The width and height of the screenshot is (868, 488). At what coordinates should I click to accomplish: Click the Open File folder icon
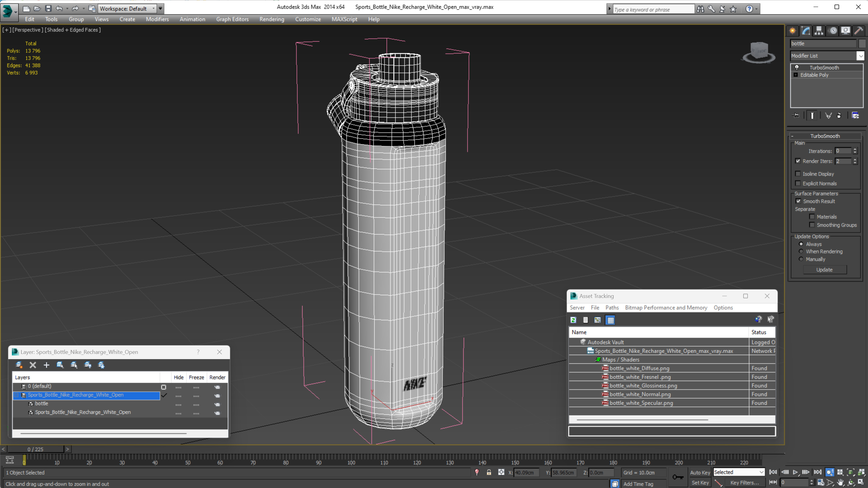37,9
